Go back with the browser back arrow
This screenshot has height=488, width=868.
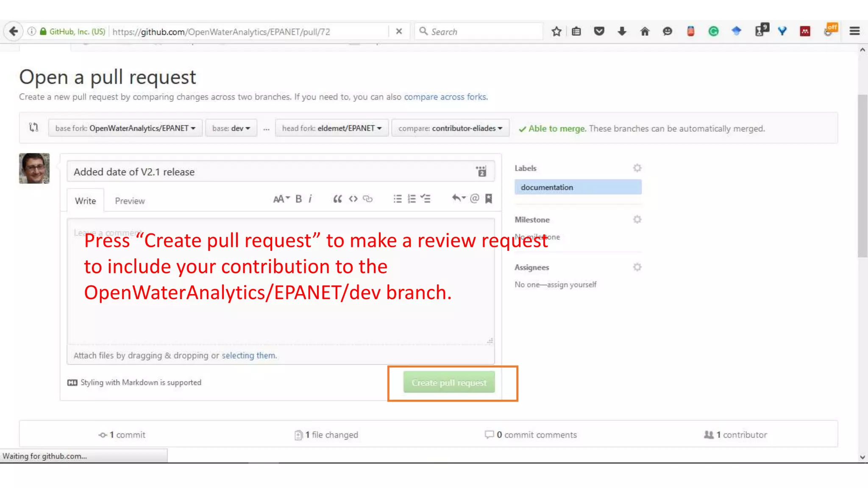[13, 31]
